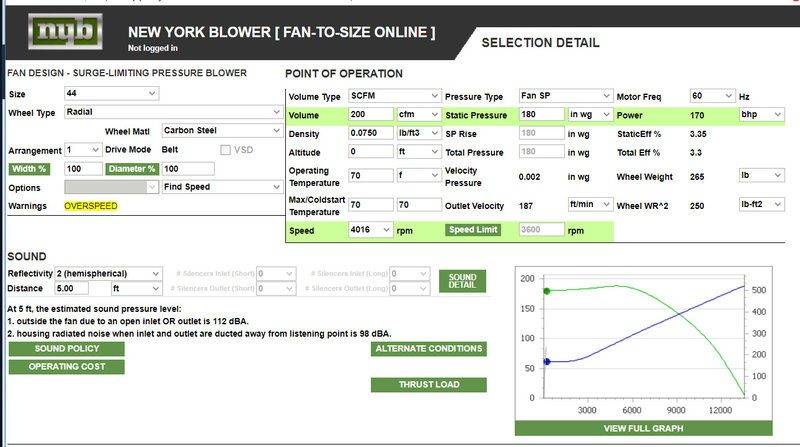This screenshot has height=447, width=800.
Task: Click the Coldstart temperature input field
Action: pyautogui.click(x=419, y=205)
